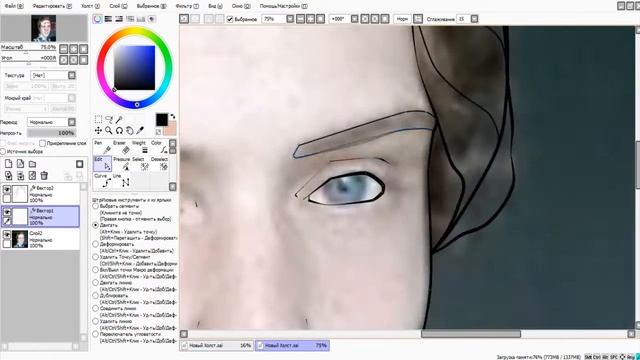Show the RGB slider panel

coord(108,19)
